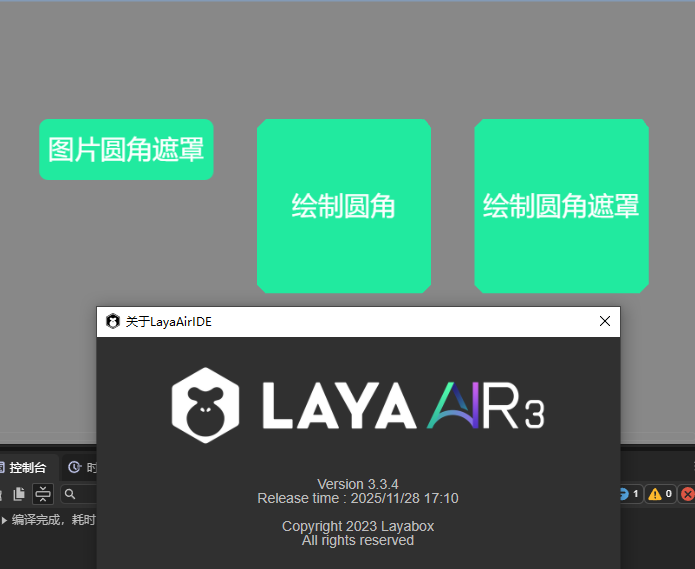Expand the 编译完成 log entry
Screen dimensions: 695x569
(4, 520)
